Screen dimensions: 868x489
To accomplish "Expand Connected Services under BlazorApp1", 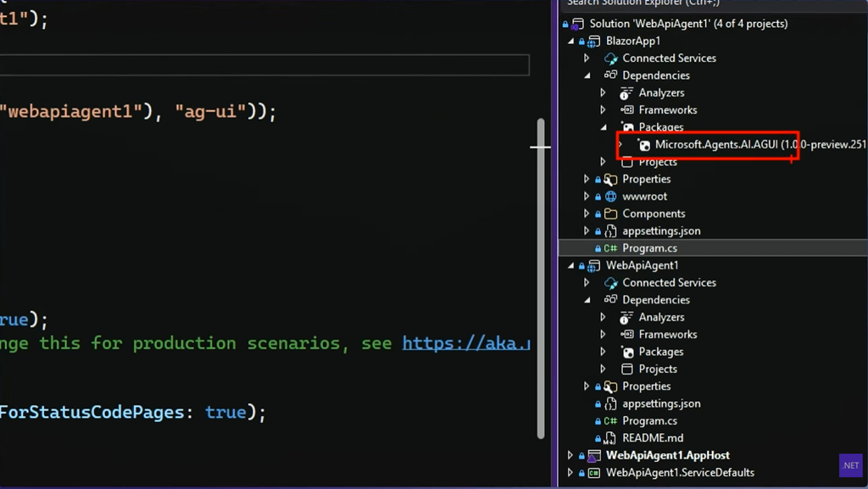I will pos(587,58).
